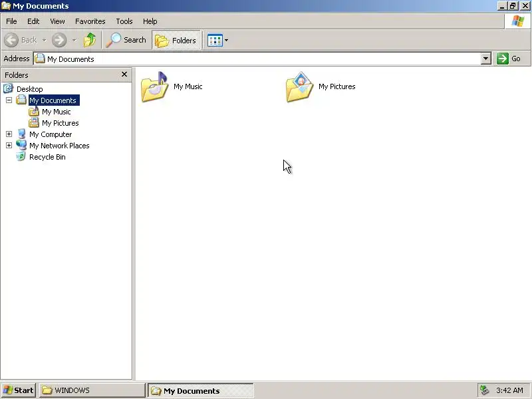Viewport: 532px width, 399px height.
Task: Click the green Go button
Action: tap(509, 59)
